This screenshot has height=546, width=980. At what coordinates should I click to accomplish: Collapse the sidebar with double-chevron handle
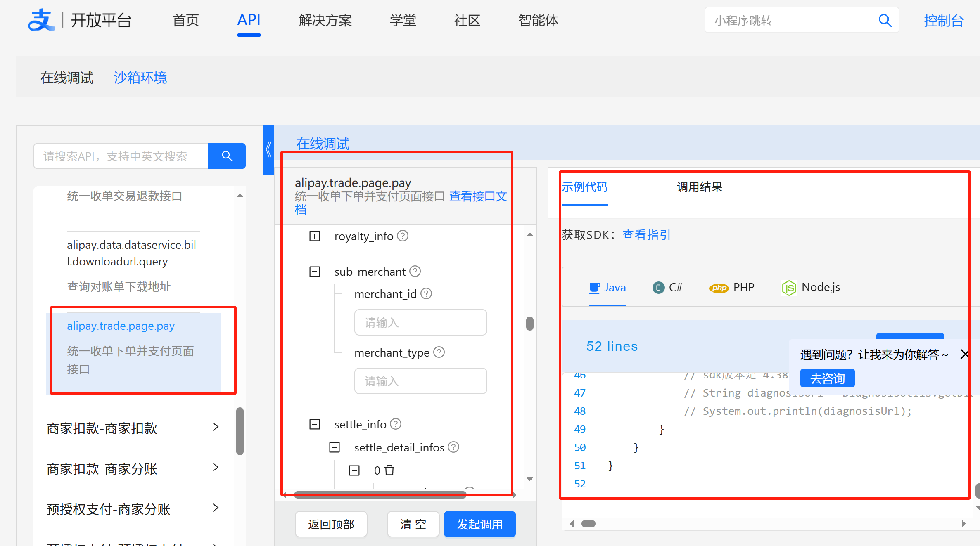[x=268, y=150]
